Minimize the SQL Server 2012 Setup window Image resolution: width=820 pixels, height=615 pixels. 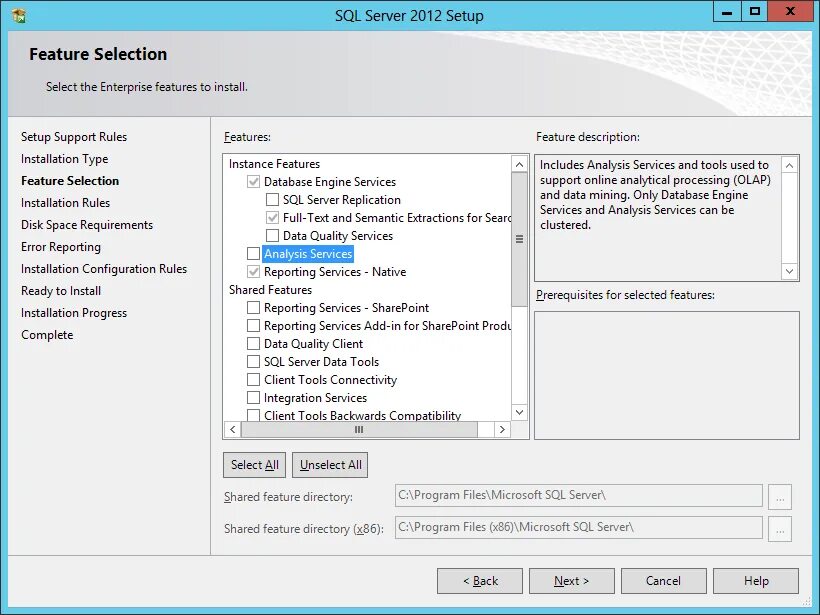click(727, 12)
